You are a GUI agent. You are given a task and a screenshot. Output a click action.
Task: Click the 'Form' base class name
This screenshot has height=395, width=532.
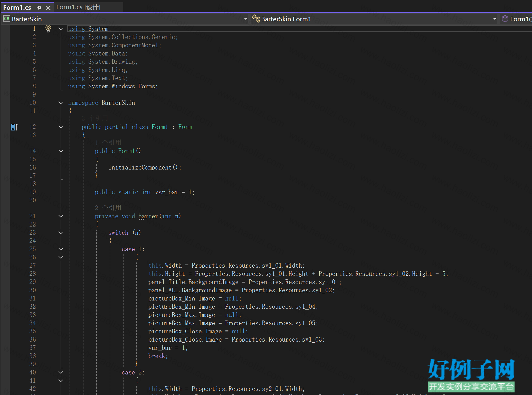click(185, 127)
